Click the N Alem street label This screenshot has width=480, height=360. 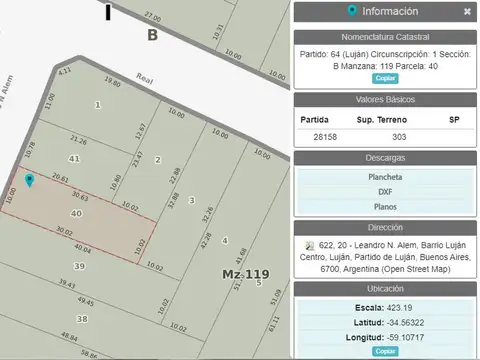(x=6, y=92)
